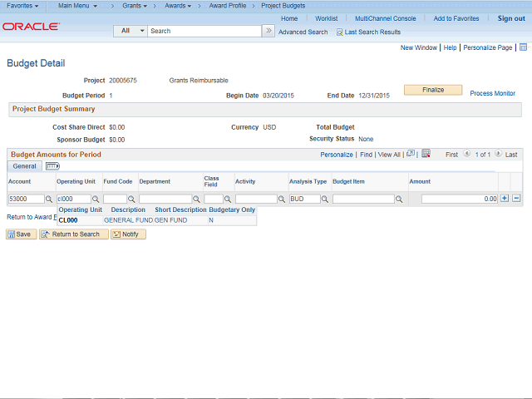
Task: Click Sign out
Action: pyautogui.click(x=511, y=18)
